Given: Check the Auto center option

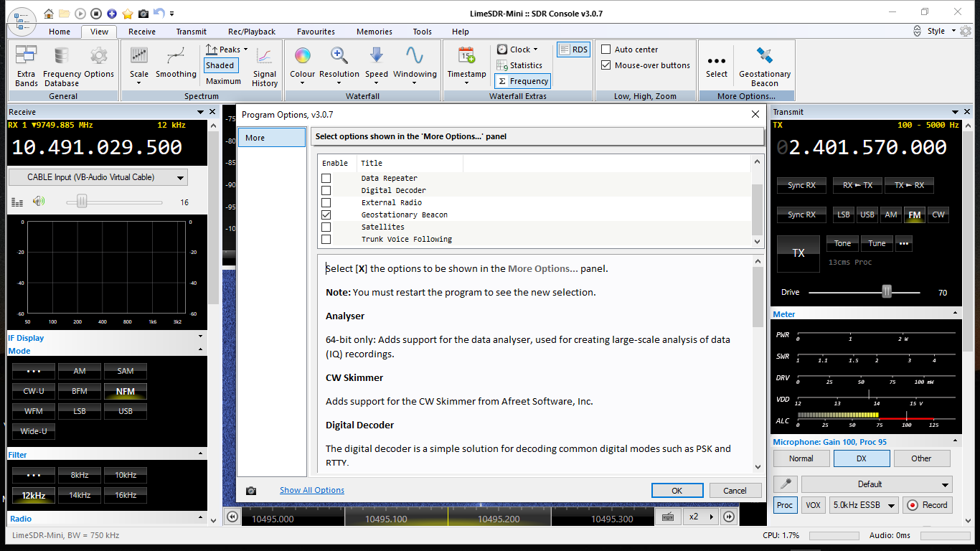Looking at the screenshot, I should (606, 50).
